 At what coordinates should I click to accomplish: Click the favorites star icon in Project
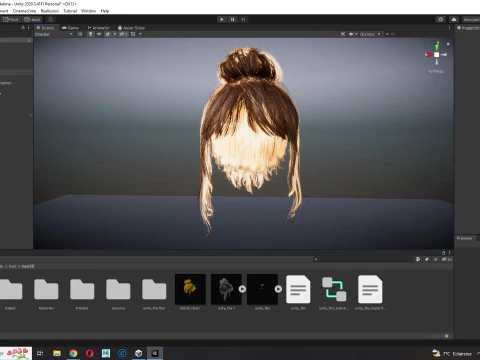435,259
